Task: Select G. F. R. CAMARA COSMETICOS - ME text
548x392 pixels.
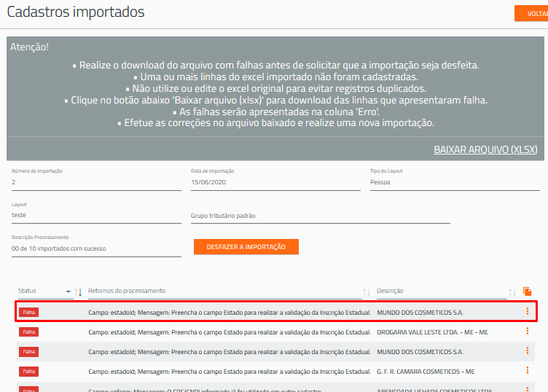Action: (426, 372)
